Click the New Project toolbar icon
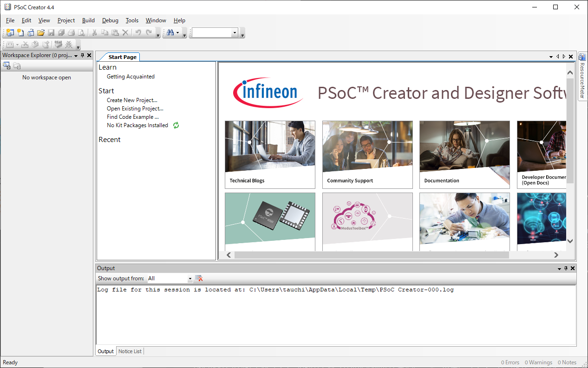The height and width of the screenshot is (368, 588). click(x=10, y=32)
